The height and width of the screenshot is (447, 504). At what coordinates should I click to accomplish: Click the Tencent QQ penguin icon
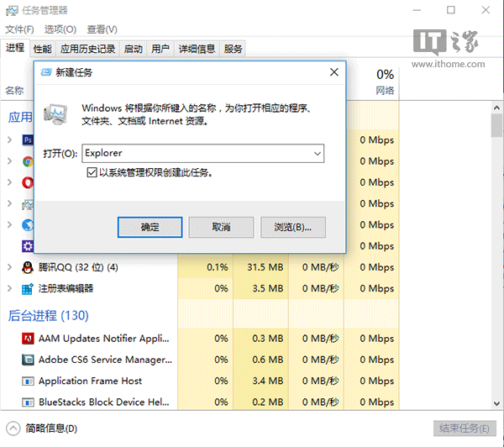pyautogui.click(x=28, y=267)
